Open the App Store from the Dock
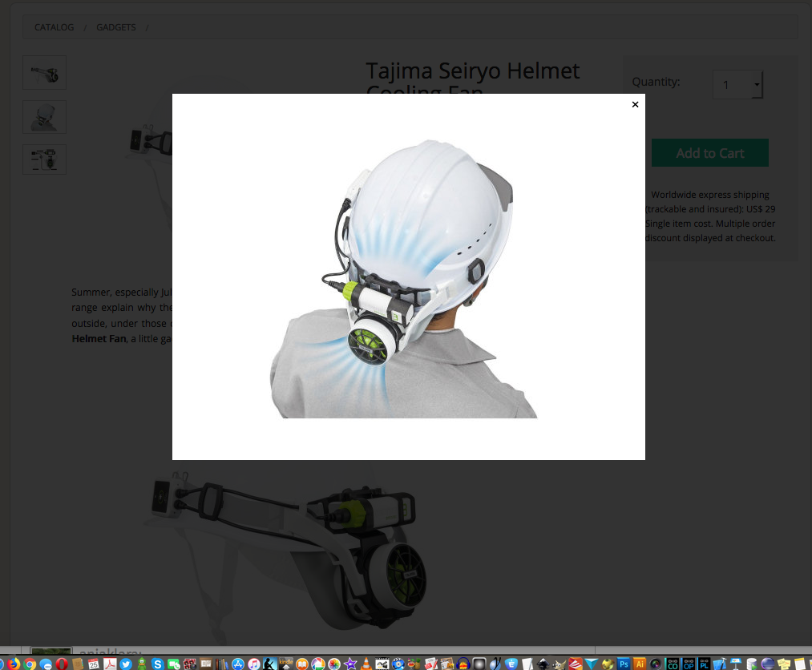Screen dimensions: 812x670 [x=238, y=664]
